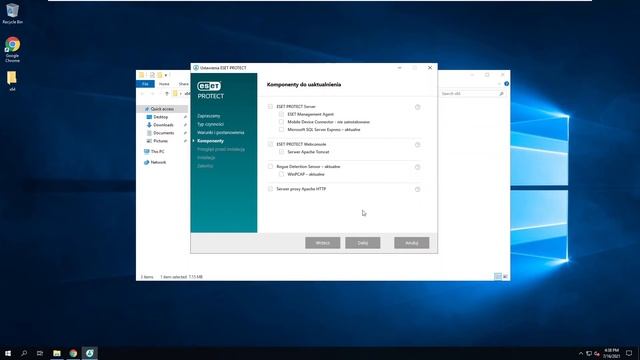Tick the ESET PROTECT Server checkbox
Screen dimensions: 640x360
point(270,107)
